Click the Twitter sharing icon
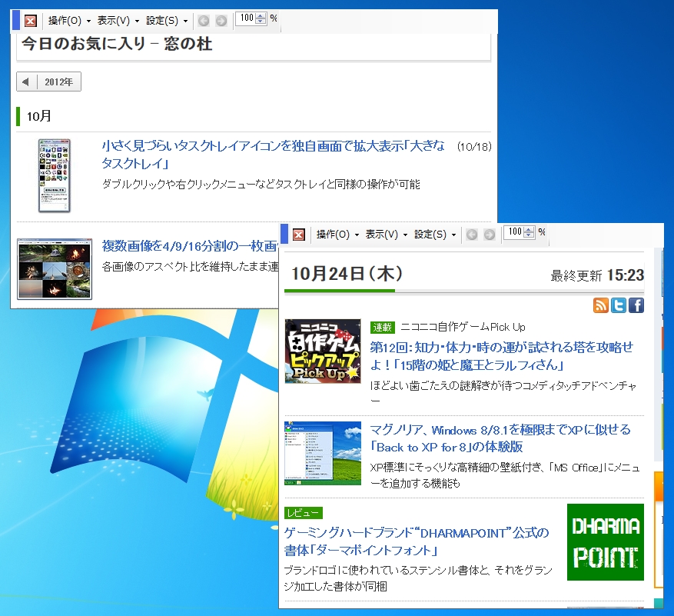Viewport: 674px width, 616px height. coord(618,305)
